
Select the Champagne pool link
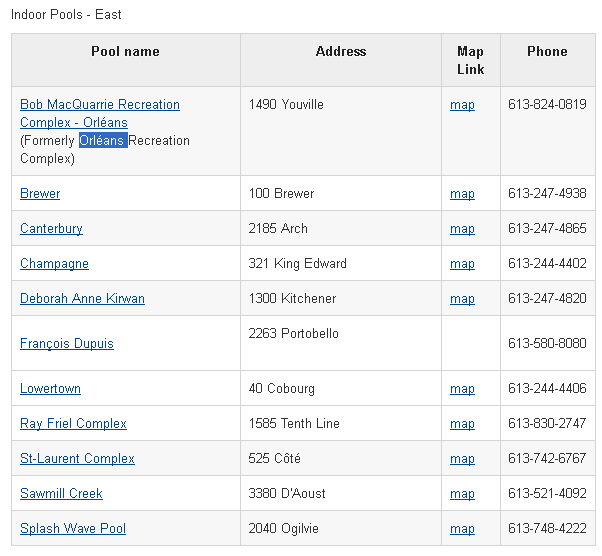click(54, 264)
